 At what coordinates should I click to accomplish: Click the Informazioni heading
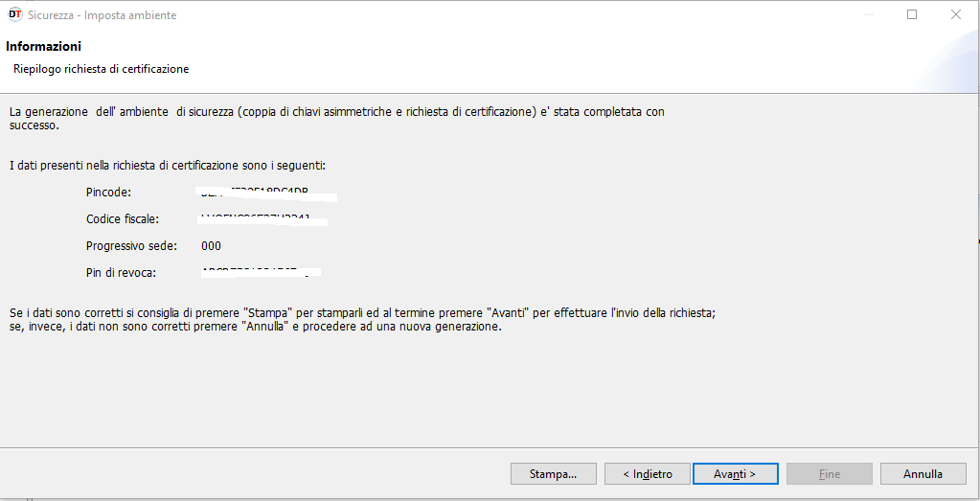point(44,46)
